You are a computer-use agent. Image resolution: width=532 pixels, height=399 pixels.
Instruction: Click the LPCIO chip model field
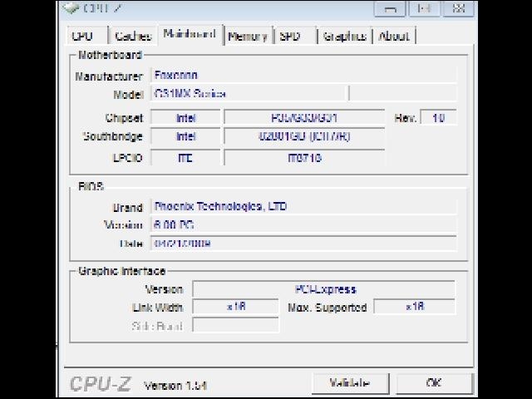click(x=304, y=158)
